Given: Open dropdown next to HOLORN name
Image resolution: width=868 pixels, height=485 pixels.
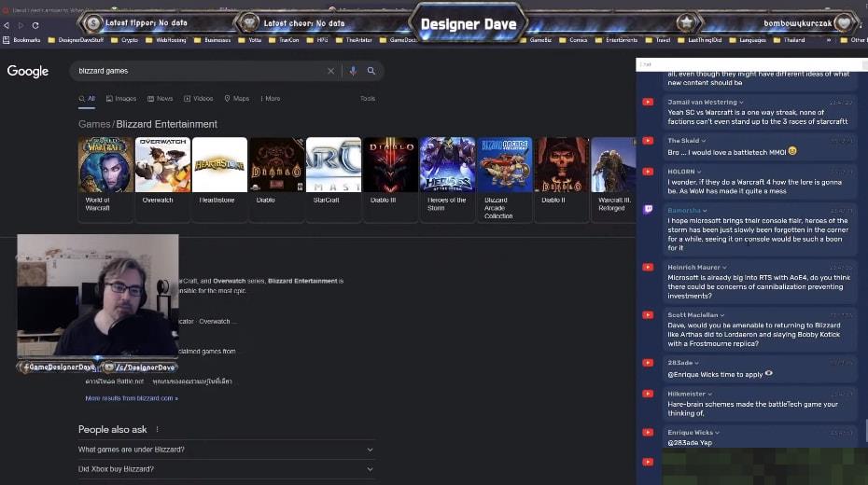Looking at the screenshot, I should click(x=699, y=172).
